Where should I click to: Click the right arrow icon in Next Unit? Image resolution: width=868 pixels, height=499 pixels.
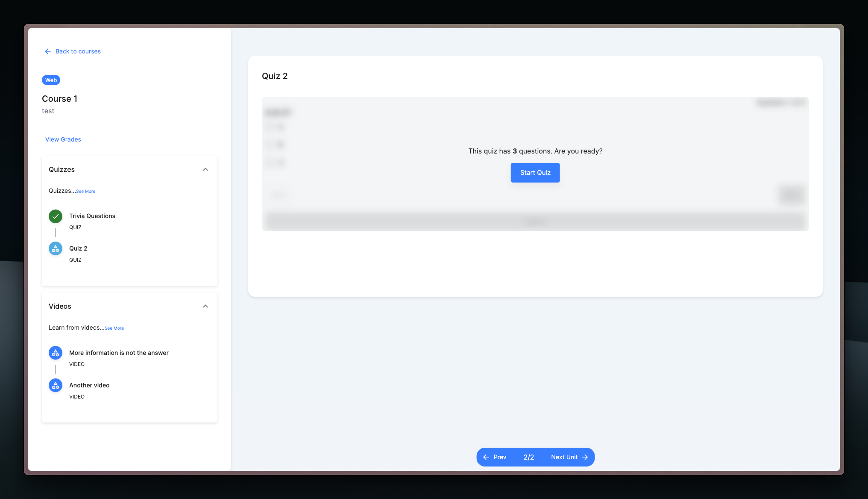click(x=585, y=457)
